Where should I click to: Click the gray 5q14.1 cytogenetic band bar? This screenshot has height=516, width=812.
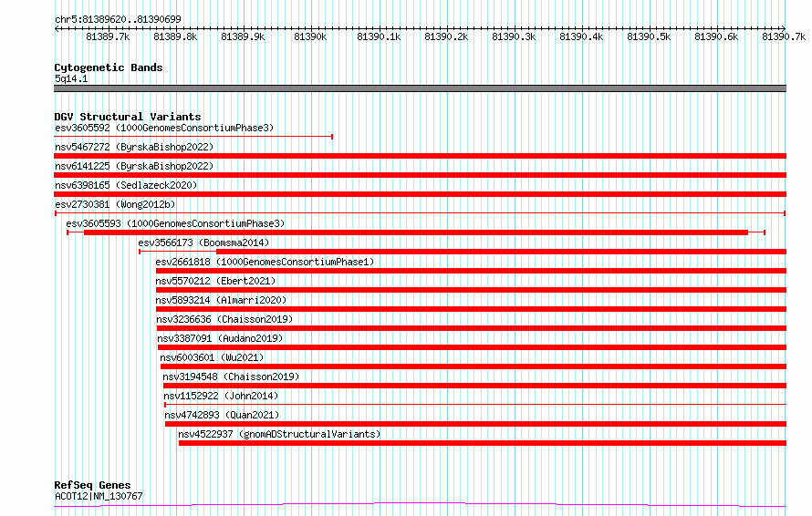click(x=420, y=88)
